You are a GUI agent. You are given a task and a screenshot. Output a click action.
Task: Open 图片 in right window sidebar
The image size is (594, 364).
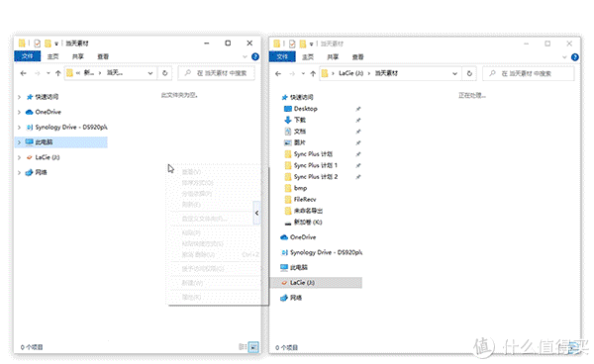coord(295,142)
